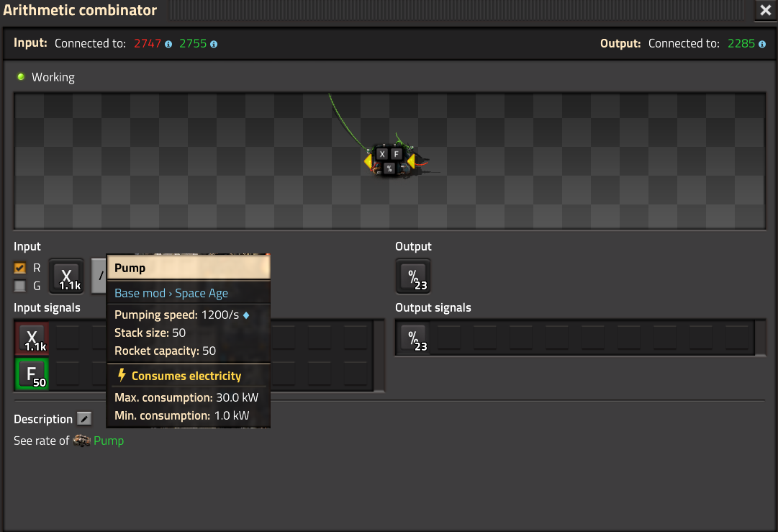Click Max. consumption 30.0 kW line
The height and width of the screenshot is (532, 778).
186,397
